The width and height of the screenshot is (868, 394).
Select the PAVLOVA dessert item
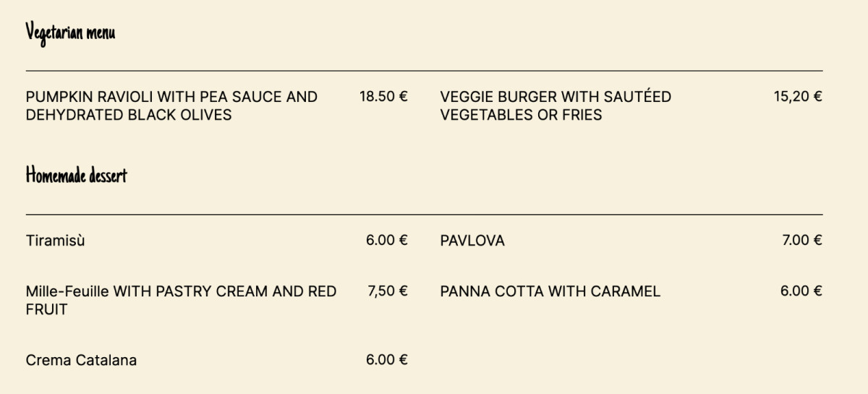point(472,241)
